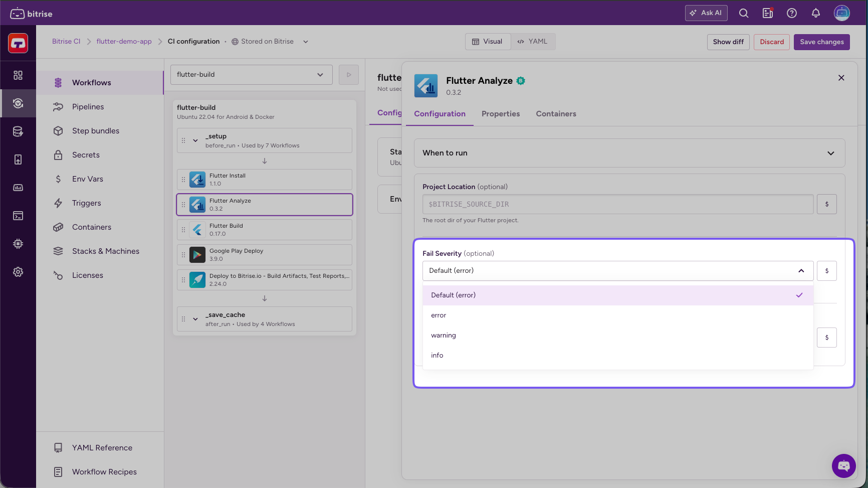Switch to the Properties tab
Viewport: 868px width, 488px height.
501,114
